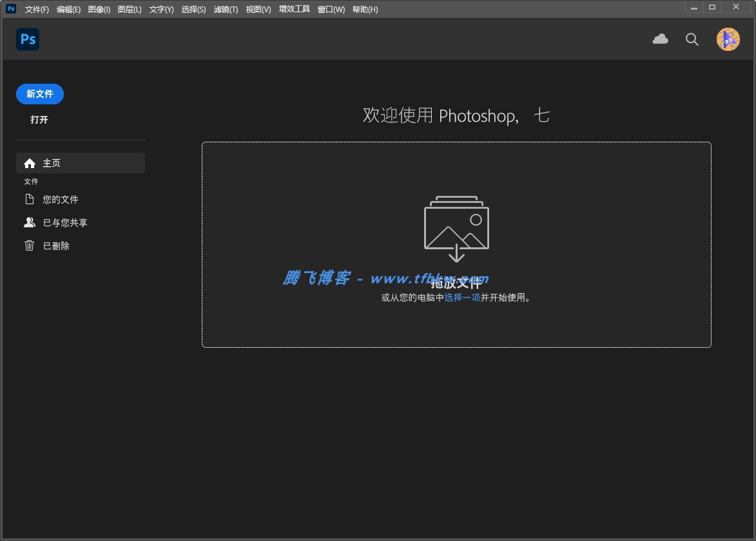Click the 已与您共享 shared-files icon
Screen dimensions: 756x541
[30, 222]
